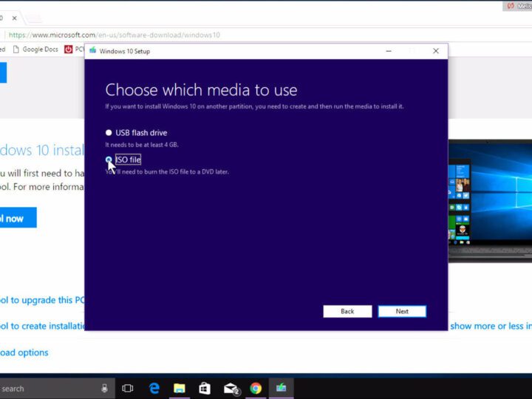Image resolution: width=532 pixels, height=399 pixels.
Task: Click the Windows 10 Setup title icon
Action: [x=92, y=51]
